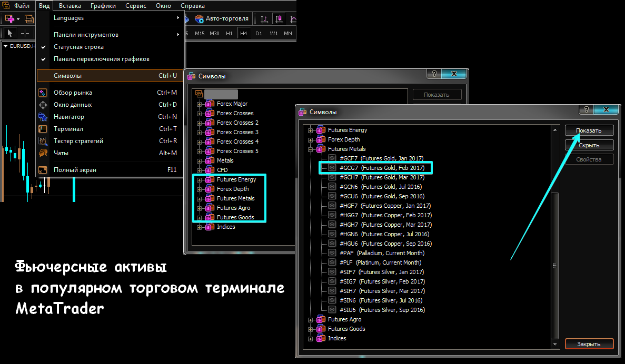Expand Forex Depth in front window

[x=310, y=140]
